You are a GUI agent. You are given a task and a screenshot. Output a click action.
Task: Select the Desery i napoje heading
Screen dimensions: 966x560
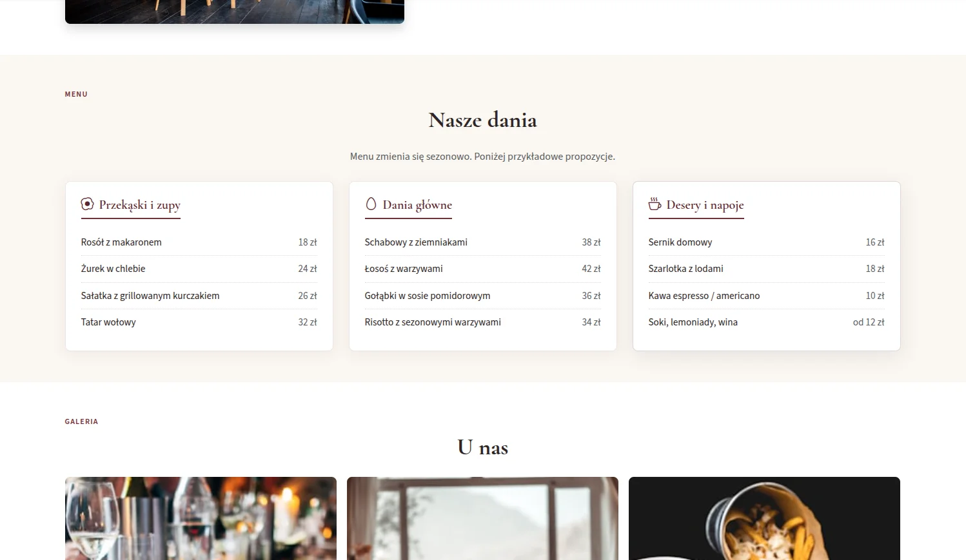coord(705,205)
